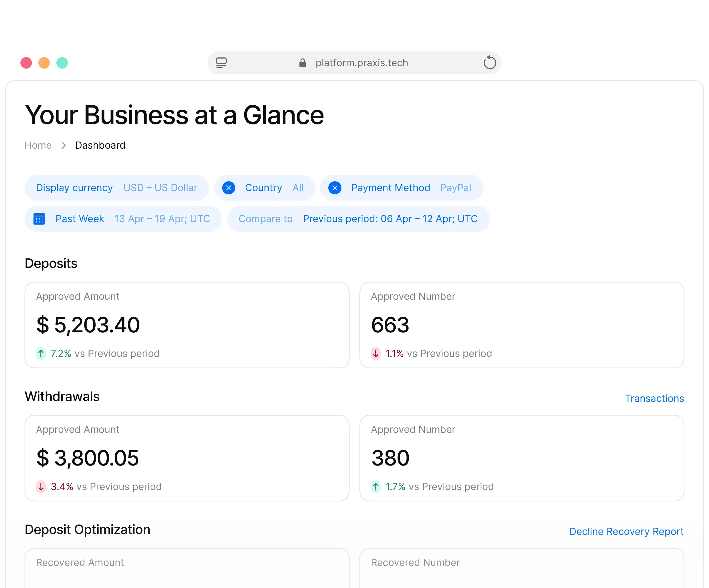Open the Decline Recovery Report link
The image size is (709, 588).
tap(626, 531)
